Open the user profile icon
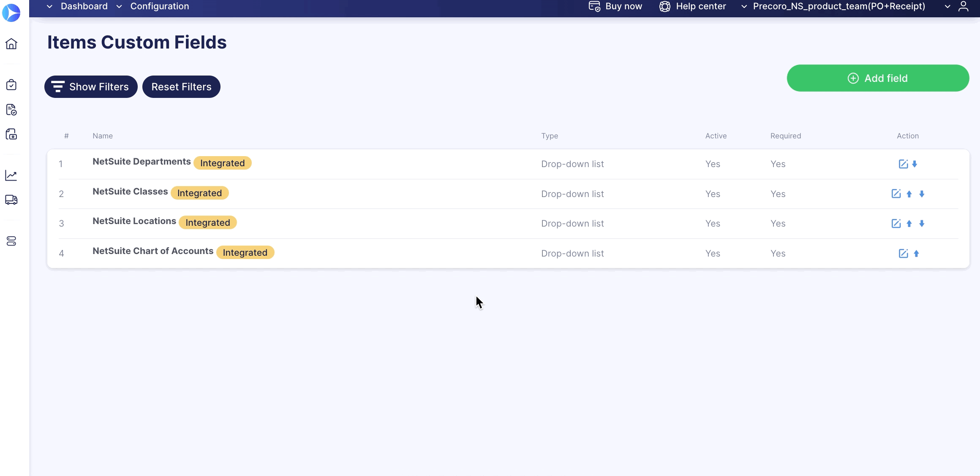This screenshot has width=980, height=476. pos(964,6)
